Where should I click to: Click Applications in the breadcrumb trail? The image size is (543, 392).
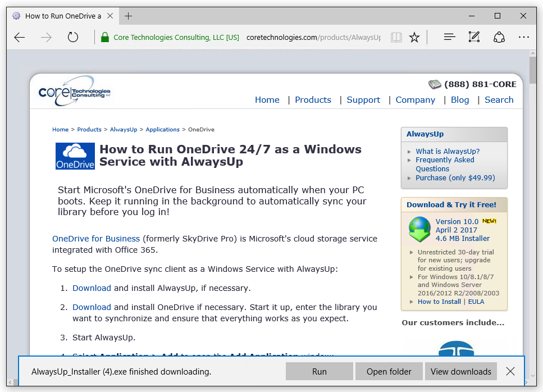pyautogui.click(x=162, y=130)
